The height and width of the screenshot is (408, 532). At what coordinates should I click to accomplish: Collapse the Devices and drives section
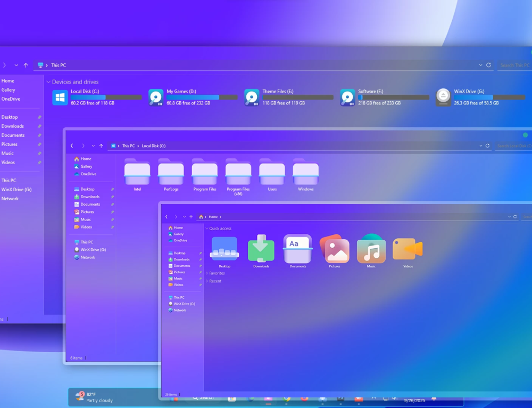tap(48, 81)
